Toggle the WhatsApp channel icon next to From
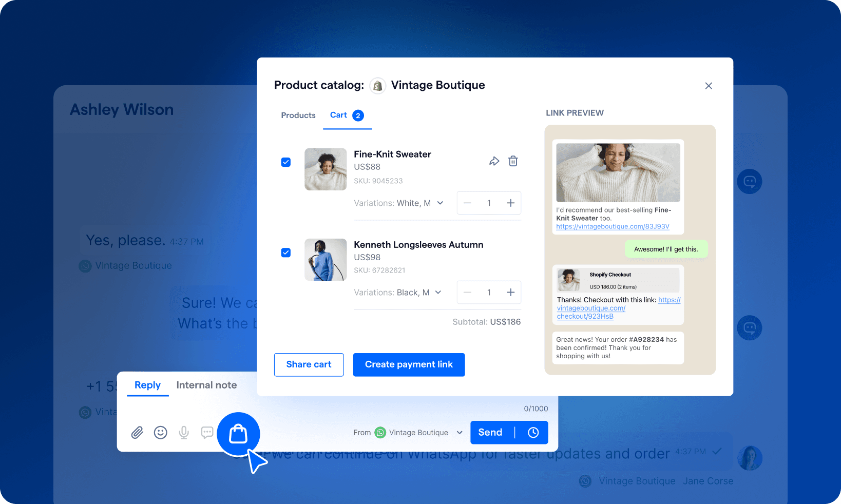 pos(380,432)
